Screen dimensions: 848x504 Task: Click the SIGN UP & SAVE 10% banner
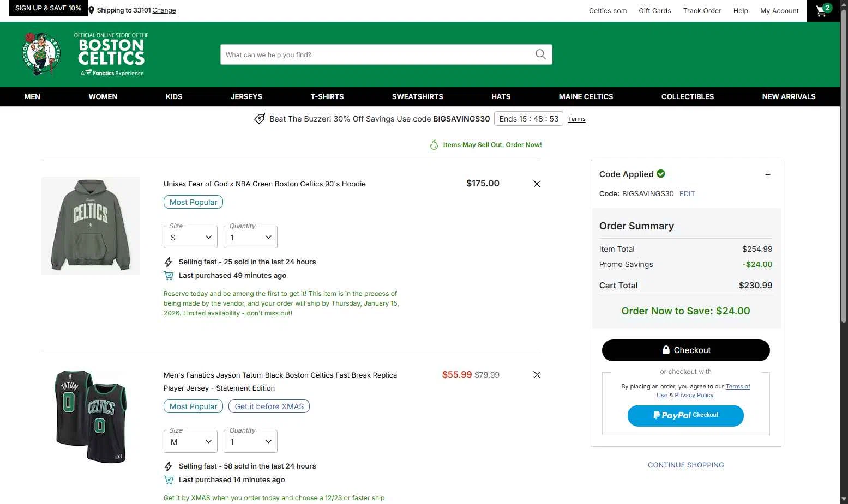(48, 8)
